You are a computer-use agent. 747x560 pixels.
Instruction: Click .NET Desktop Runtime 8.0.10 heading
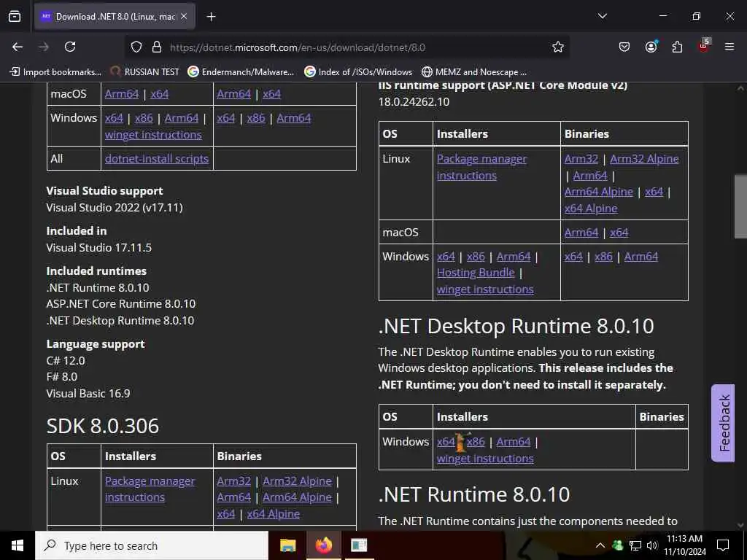click(x=516, y=326)
